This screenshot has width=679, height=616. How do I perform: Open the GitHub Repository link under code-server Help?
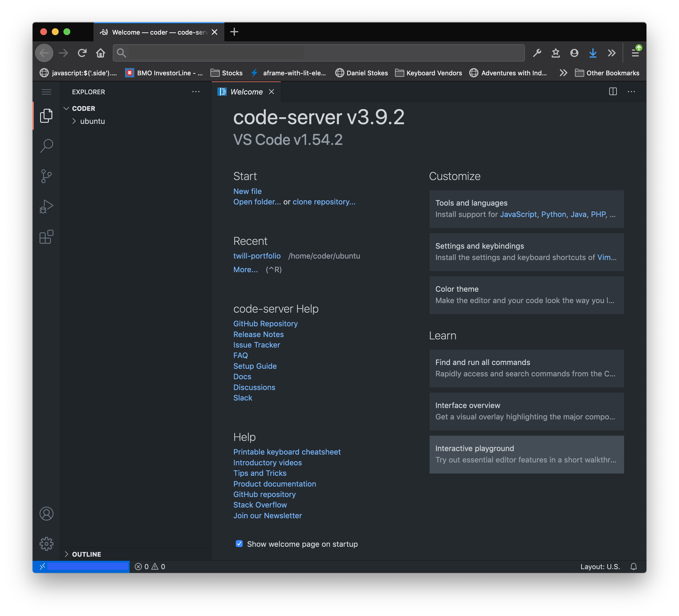(265, 323)
